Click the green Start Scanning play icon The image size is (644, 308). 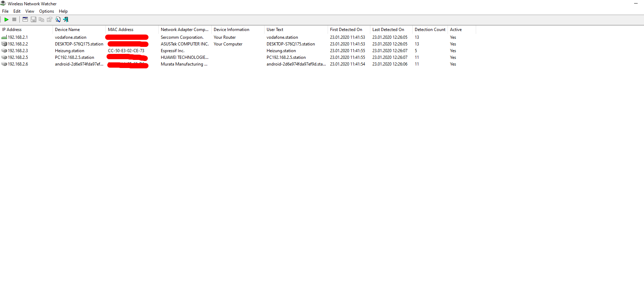(6, 20)
